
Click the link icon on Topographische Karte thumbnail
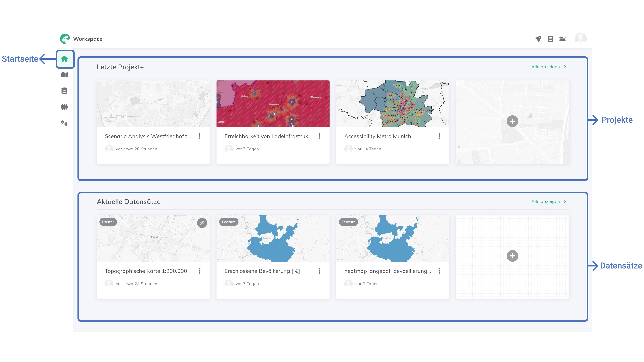[x=202, y=223]
